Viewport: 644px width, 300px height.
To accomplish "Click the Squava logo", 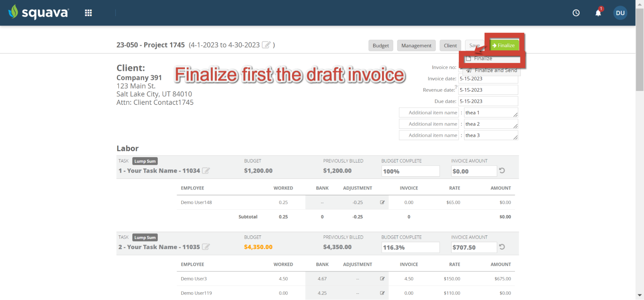I will [38, 12].
